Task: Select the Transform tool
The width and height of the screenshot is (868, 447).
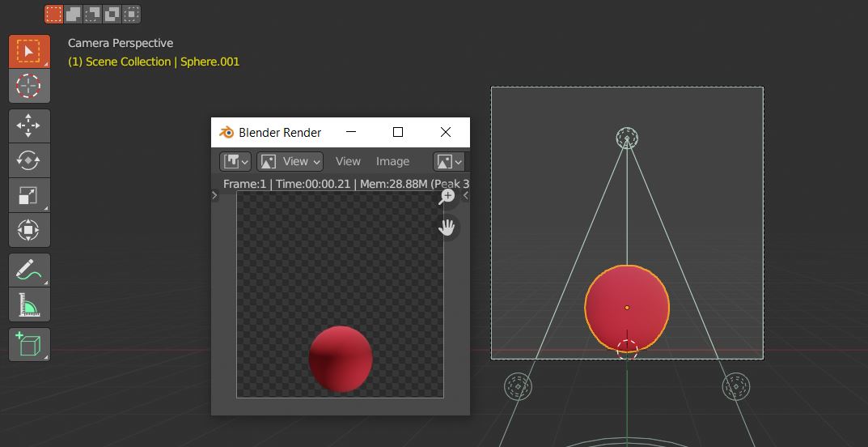Action: click(29, 230)
